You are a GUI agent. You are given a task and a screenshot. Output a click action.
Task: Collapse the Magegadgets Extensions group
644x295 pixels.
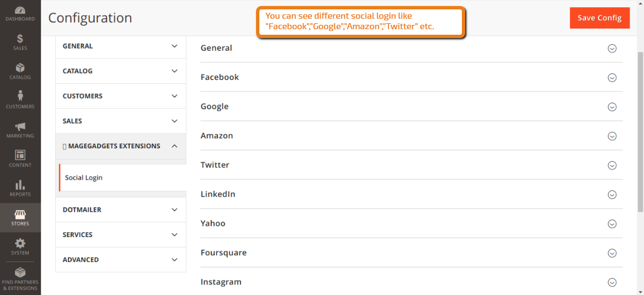[121, 146]
